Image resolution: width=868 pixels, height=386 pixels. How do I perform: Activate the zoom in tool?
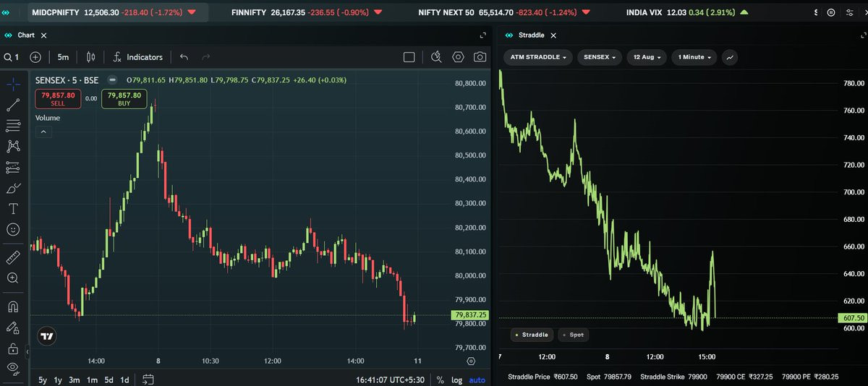pos(13,278)
